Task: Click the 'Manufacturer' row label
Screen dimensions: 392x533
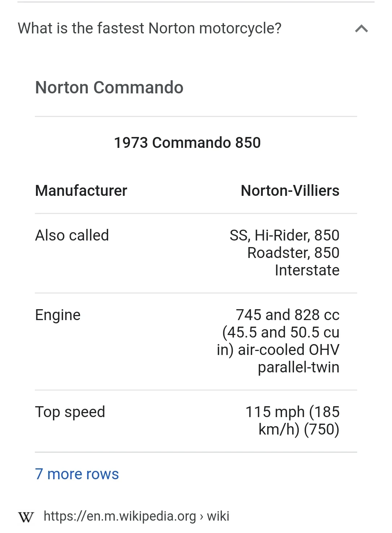Action: 81,191
